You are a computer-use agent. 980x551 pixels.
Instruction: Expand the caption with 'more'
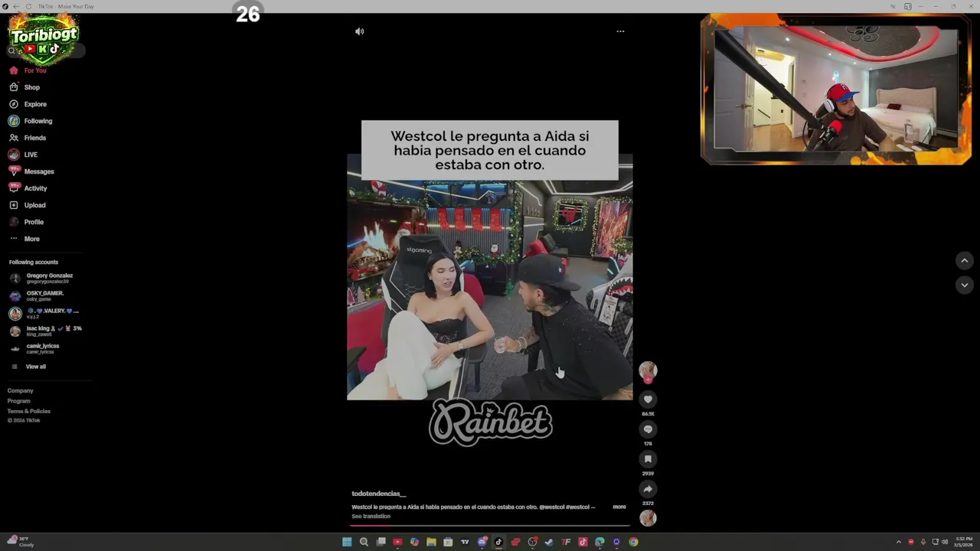[x=619, y=507]
